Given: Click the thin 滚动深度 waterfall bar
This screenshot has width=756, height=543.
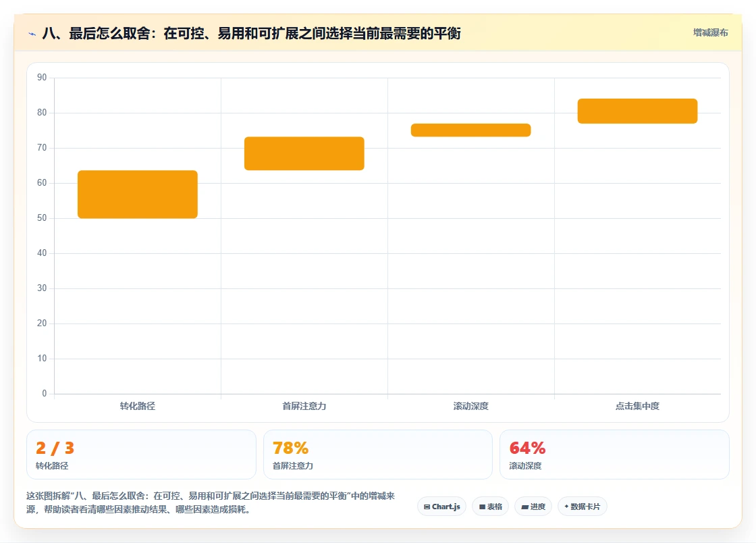Looking at the screenshot, I should tap(470, 130).
